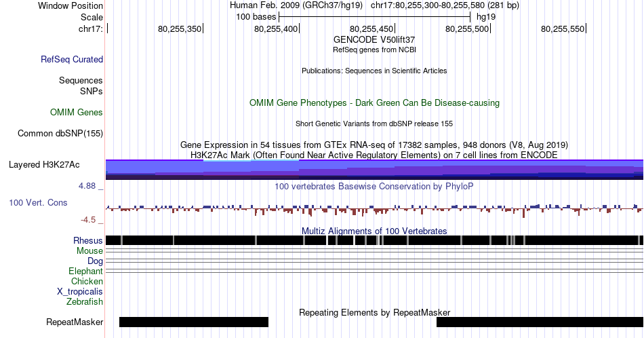This screenshot has height=338, width=644.
Task: Click the Elephant alignment line track
Action: point(374,271)
